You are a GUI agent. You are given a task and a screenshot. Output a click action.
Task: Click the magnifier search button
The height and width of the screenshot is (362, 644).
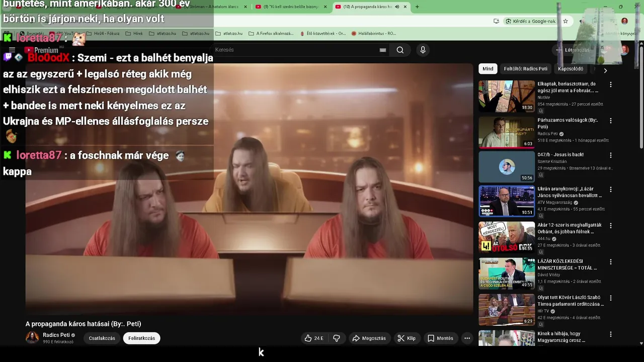(400, 50)
